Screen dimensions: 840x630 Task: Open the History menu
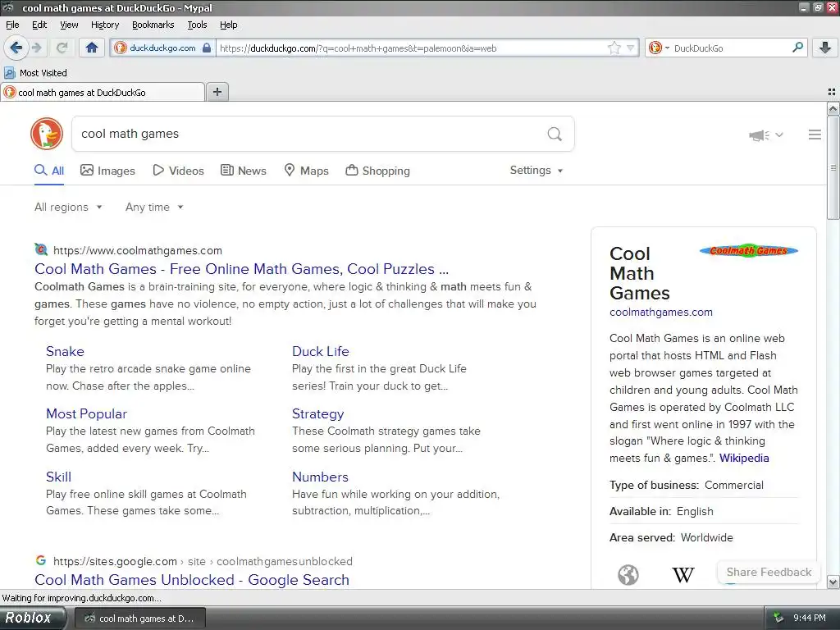pos(105,25)
